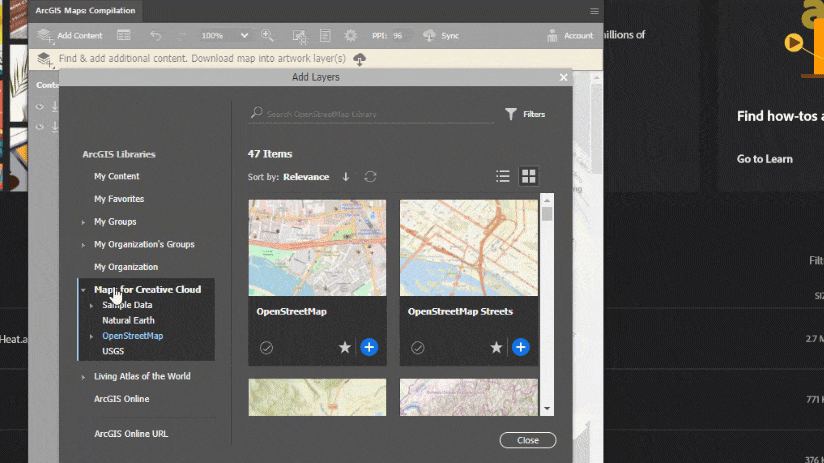
Task: Select OpenStreetMap in the library tree
Action: [x=132, y=336]
